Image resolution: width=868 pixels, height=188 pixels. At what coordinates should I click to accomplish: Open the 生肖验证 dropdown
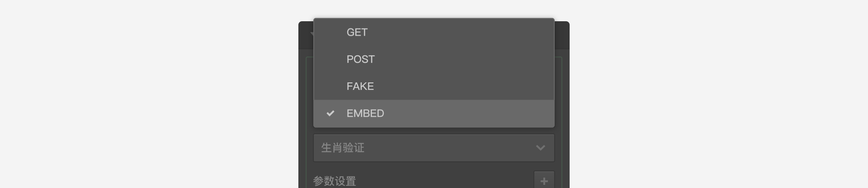434,148
